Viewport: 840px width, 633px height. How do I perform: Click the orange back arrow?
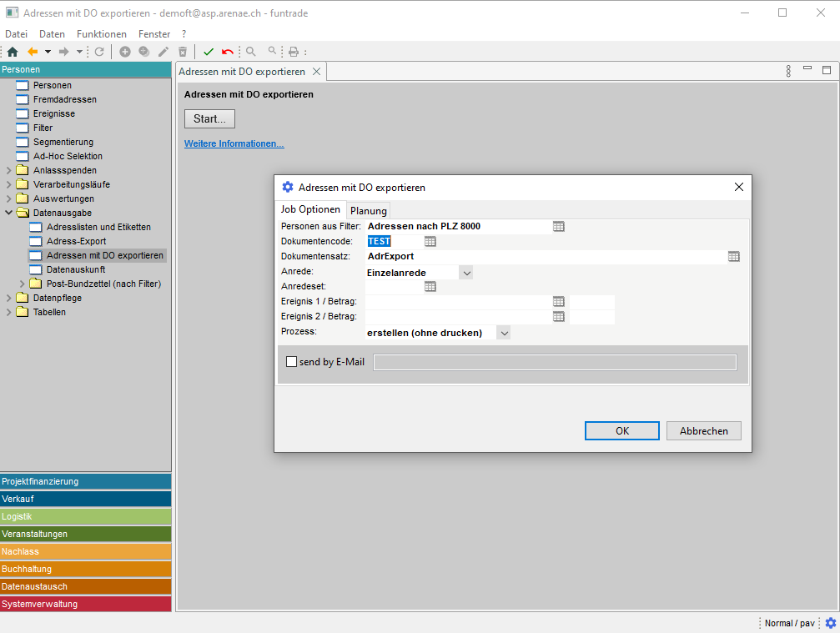[33, 52]
